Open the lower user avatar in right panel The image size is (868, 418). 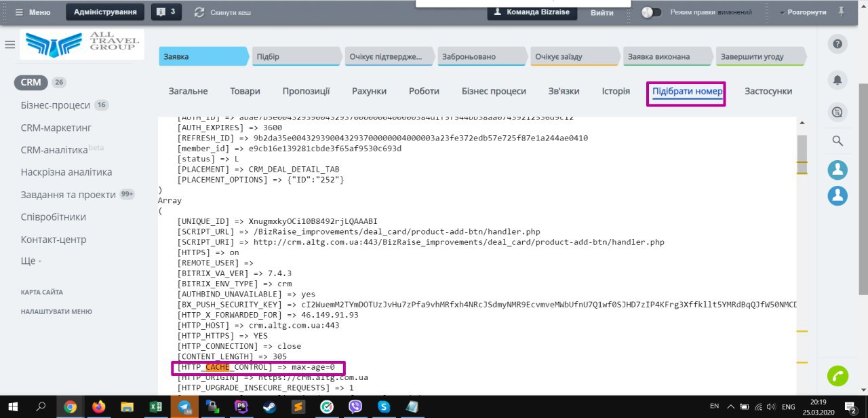pos(837,196)
